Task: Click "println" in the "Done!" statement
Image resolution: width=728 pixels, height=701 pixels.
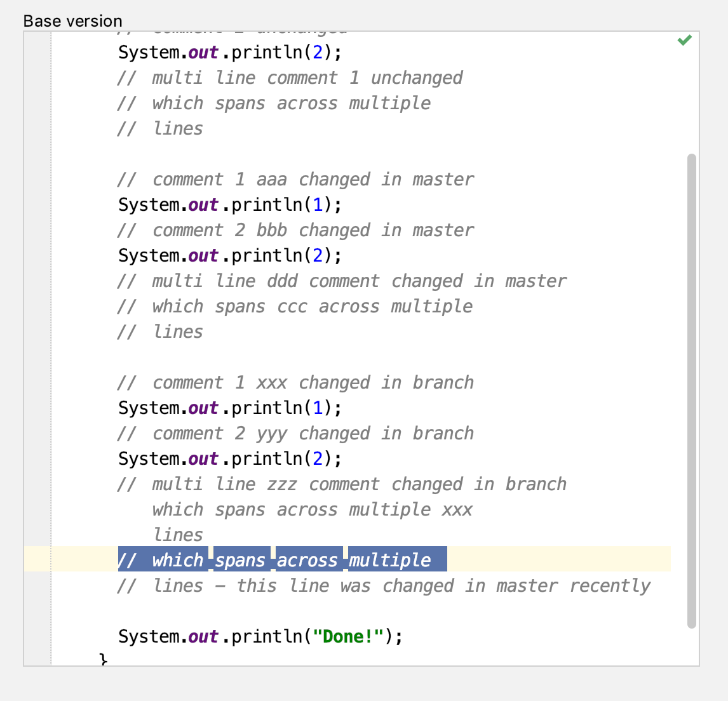Action: [267, 636]
